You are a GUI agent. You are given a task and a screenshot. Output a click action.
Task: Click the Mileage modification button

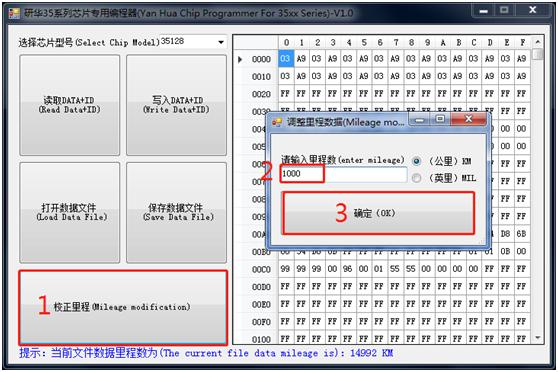click(x=123, y=307)
